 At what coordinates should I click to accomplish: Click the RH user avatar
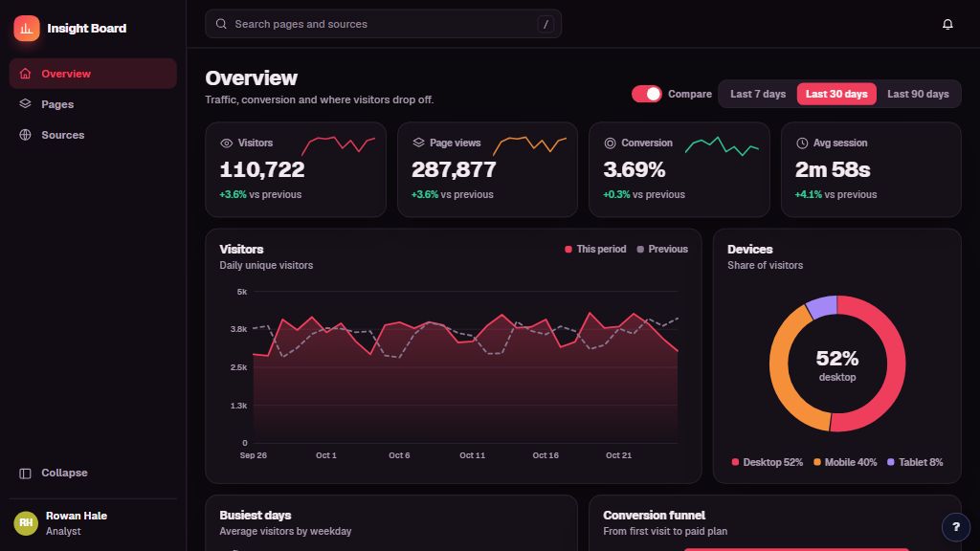click(x=26, y=523)
